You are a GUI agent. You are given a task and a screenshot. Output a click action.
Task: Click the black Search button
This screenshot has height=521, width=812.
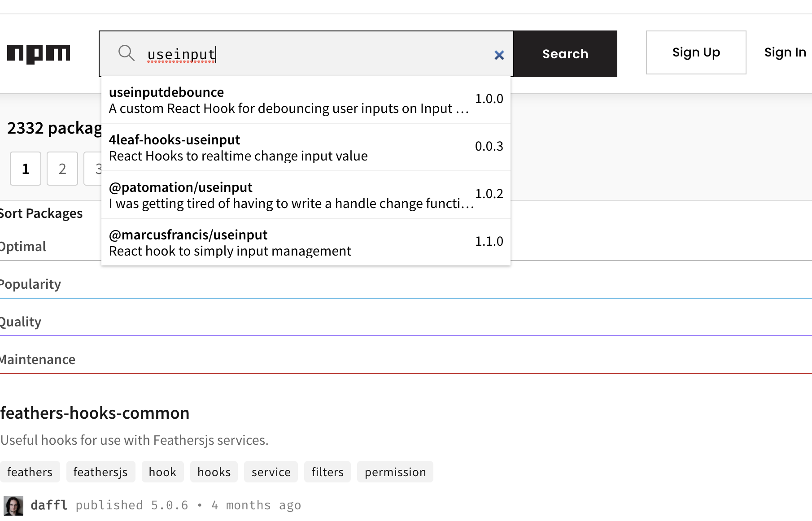565,54
